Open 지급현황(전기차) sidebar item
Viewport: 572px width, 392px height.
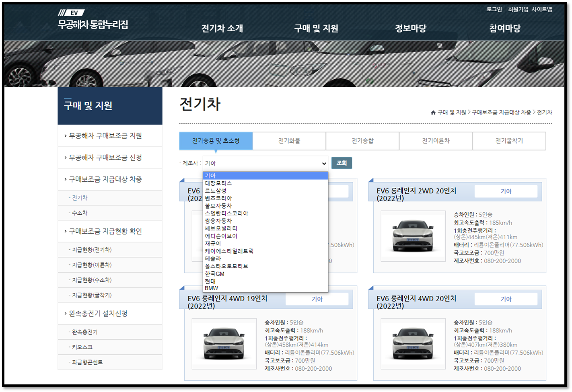(110, 250)
